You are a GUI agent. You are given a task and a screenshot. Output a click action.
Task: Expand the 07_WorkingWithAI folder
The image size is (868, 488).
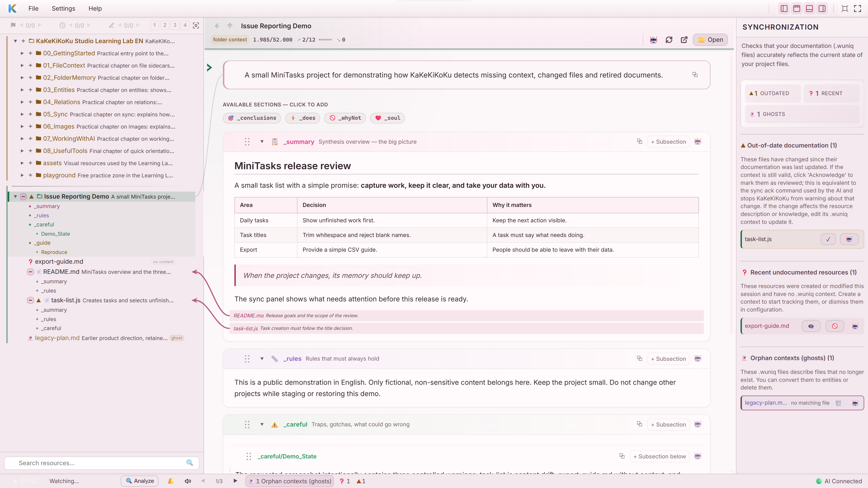tap(22, 139)
